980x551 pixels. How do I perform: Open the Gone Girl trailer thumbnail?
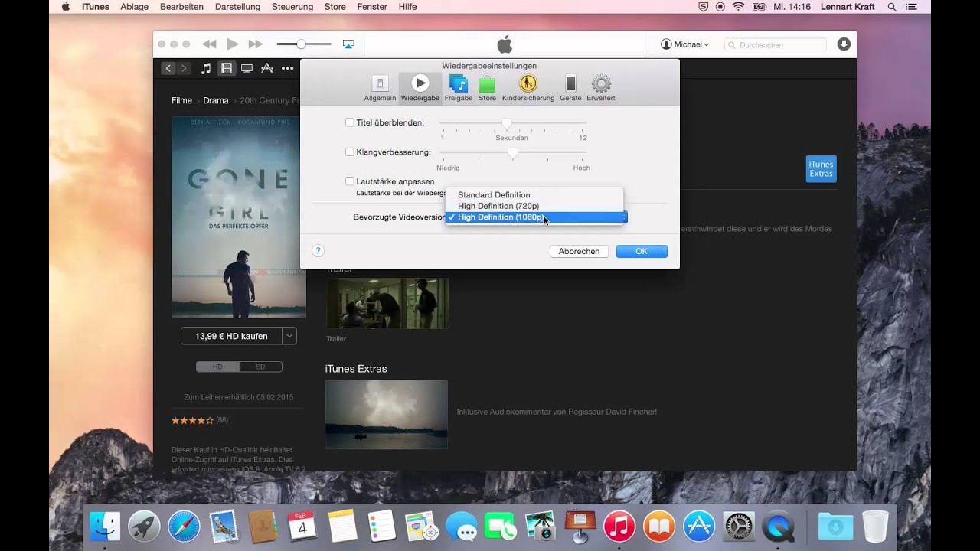tap(387, 302)
